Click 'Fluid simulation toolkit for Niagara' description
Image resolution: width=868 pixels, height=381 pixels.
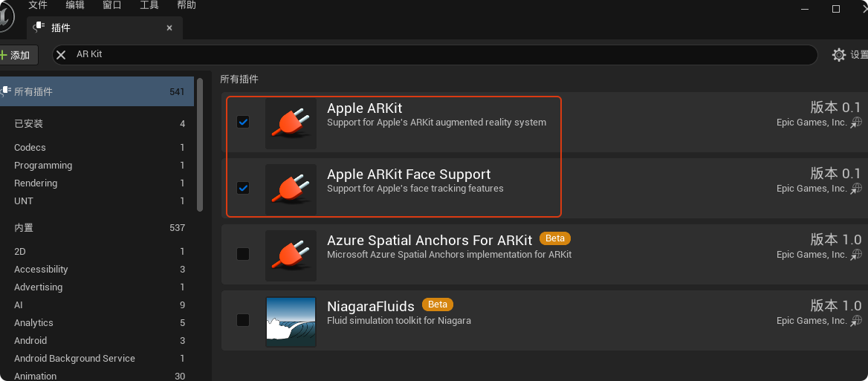click(x=399, y=321)
